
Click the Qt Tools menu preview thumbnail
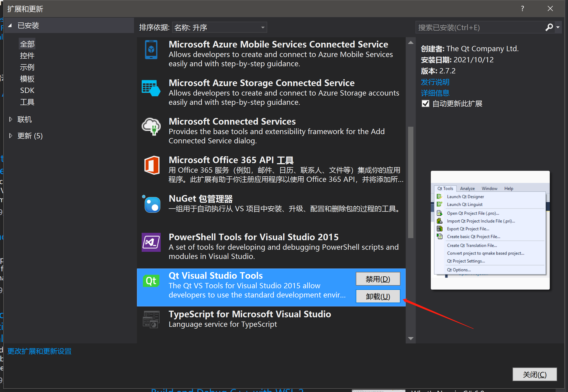(x=490, y=230)
